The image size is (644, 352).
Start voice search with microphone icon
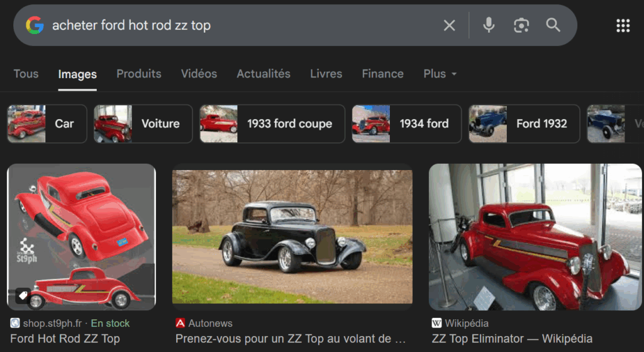point(488,25)
